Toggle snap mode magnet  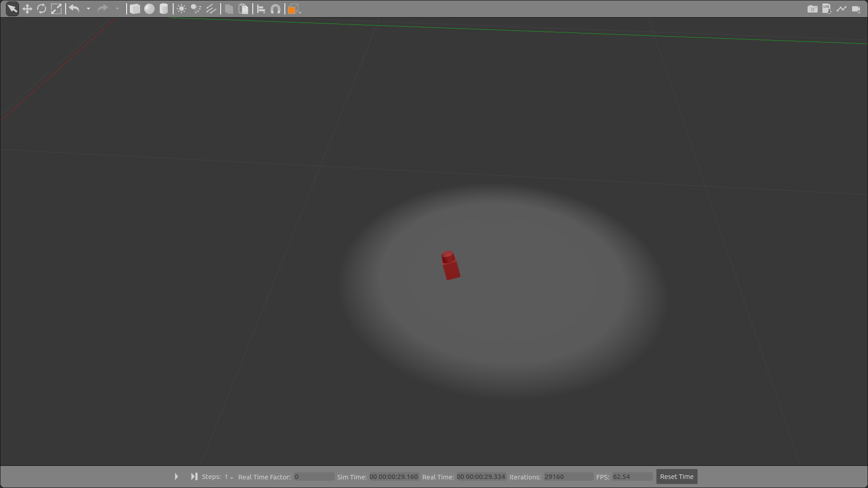tap(275, 9)
